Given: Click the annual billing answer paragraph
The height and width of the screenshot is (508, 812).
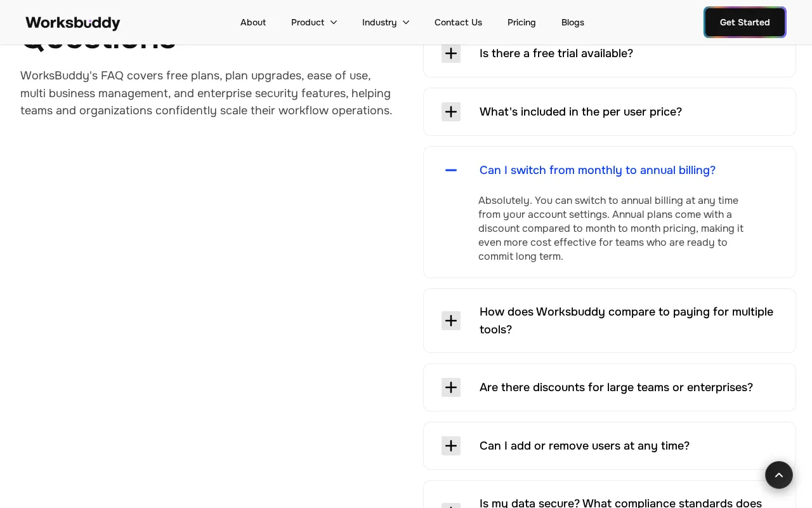Looking at the screenshot, I should [x=611, y=229].
